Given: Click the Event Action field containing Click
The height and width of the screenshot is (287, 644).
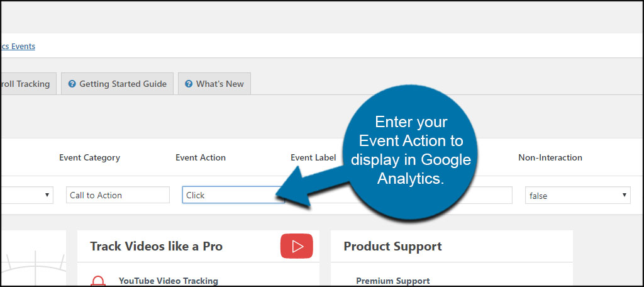Looking at the screenshot, I should click(x=233, y=195).
